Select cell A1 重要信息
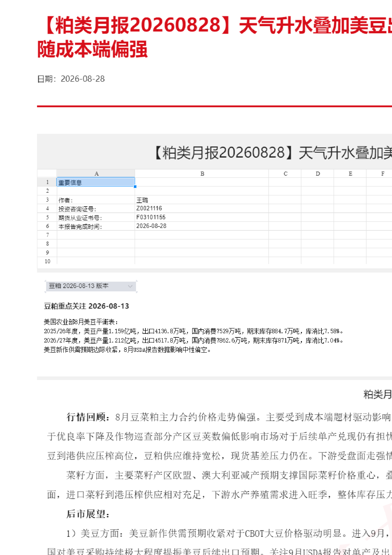392x555 pixels. pyautogui.click(x=96, y=182)
